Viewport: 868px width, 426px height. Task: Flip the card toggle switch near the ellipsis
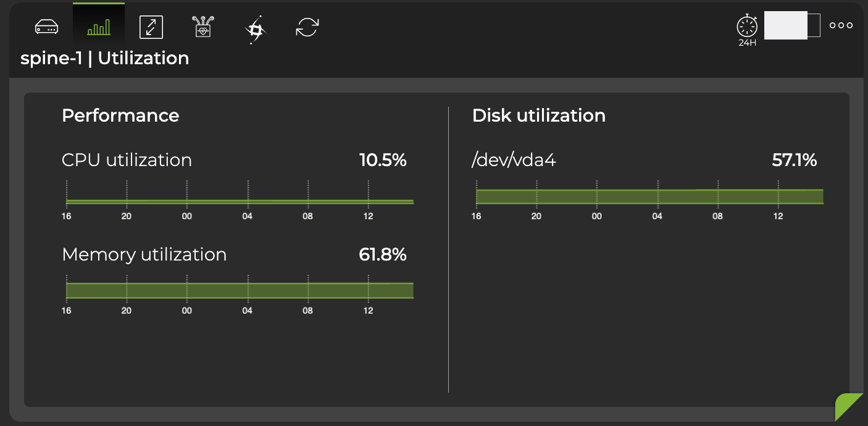click(792, 25)
